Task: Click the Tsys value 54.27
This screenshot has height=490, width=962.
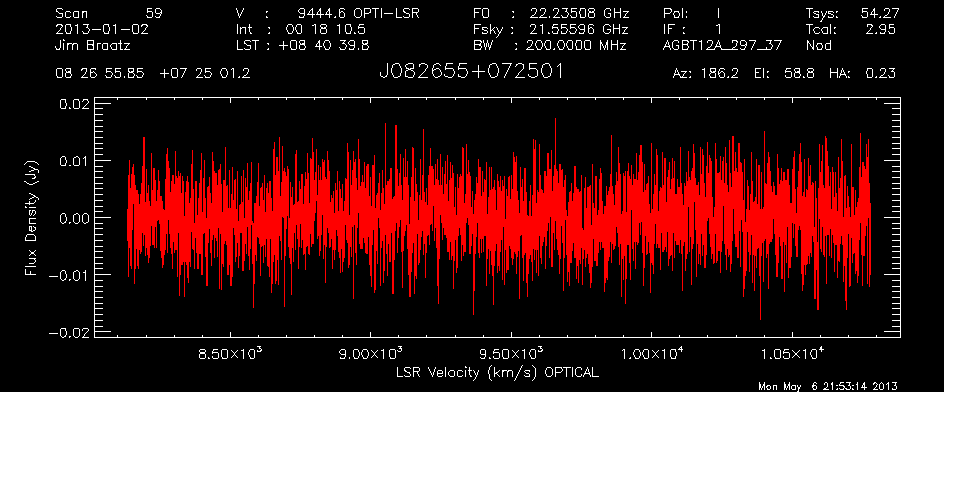Action: (880, 13)
